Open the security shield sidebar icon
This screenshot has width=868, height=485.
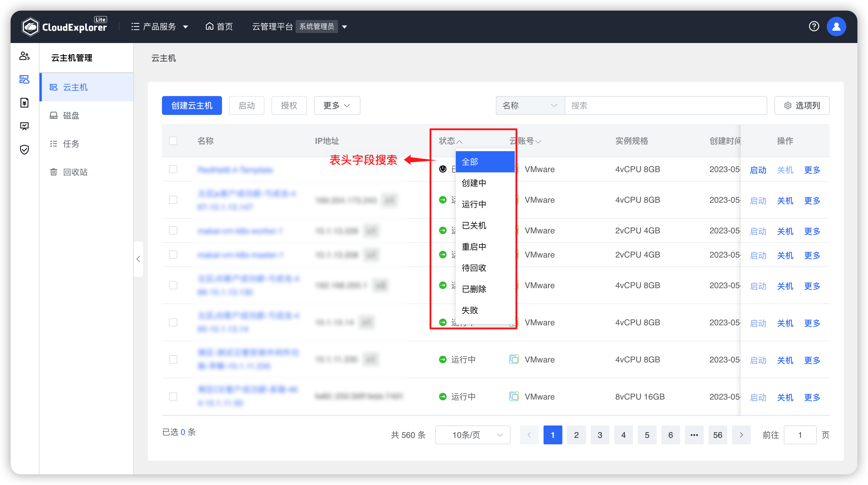(x=24, y=149)
